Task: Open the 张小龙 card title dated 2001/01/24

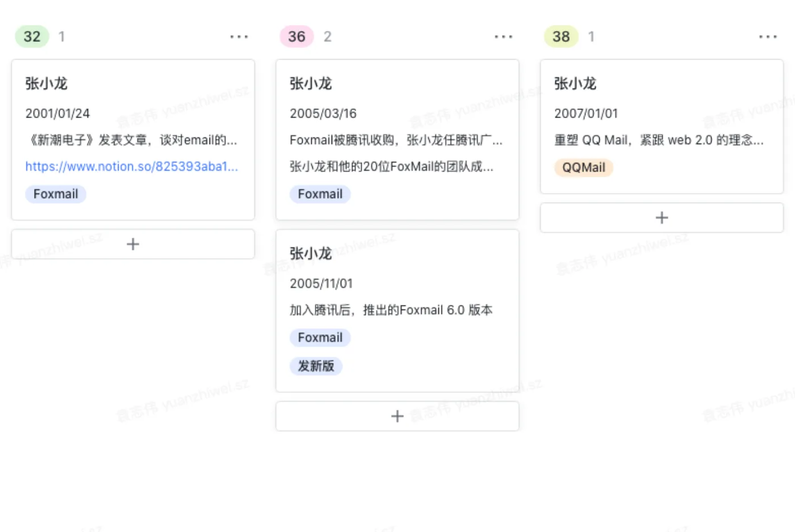Action: click(x=47, y=84)
